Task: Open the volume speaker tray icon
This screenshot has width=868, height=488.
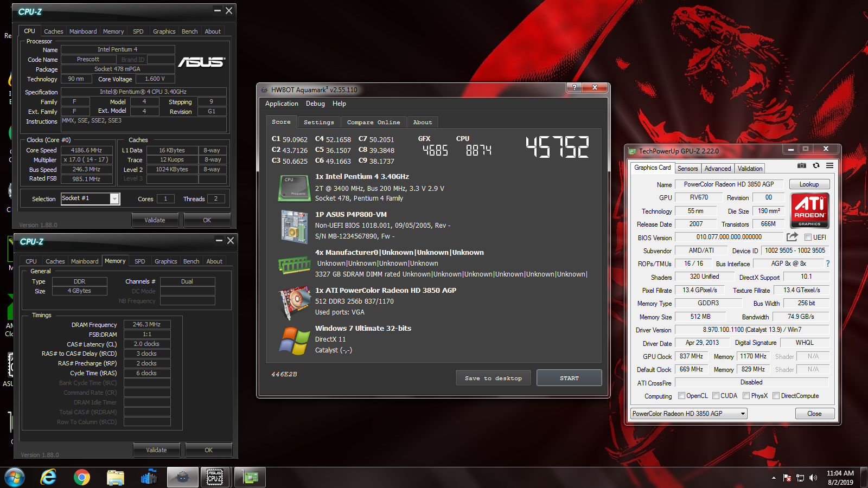Action: coord(813,478)
